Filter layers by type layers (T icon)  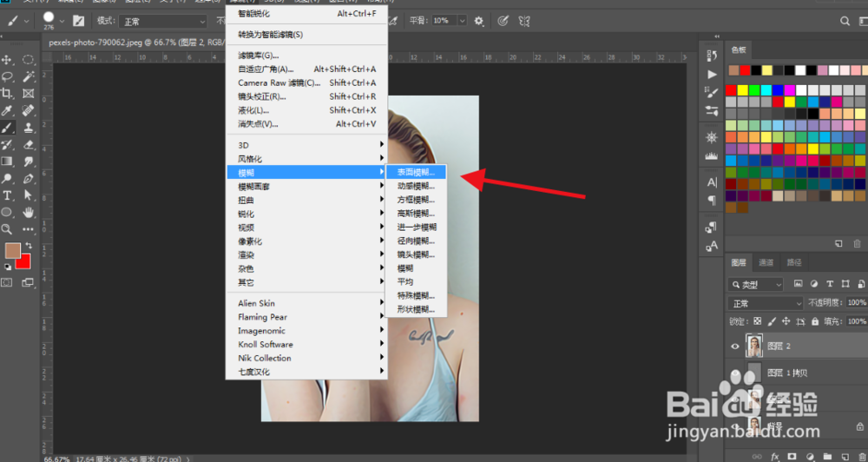(830, 284)
